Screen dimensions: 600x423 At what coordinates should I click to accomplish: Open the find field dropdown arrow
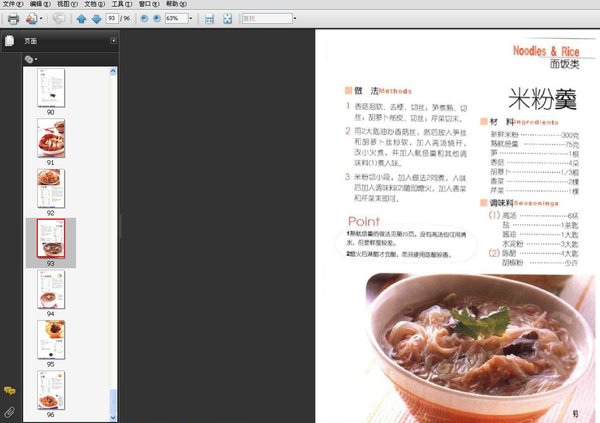(295, 18)
